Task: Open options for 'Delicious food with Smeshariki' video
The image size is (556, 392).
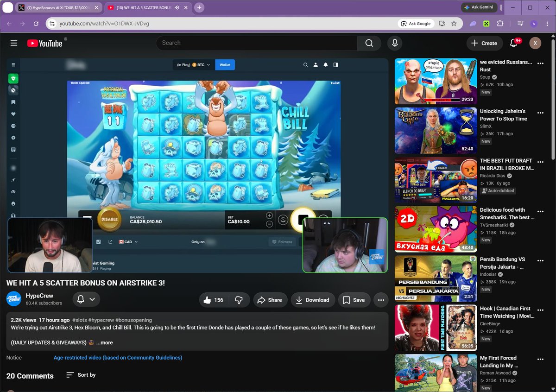Action: 540,212
